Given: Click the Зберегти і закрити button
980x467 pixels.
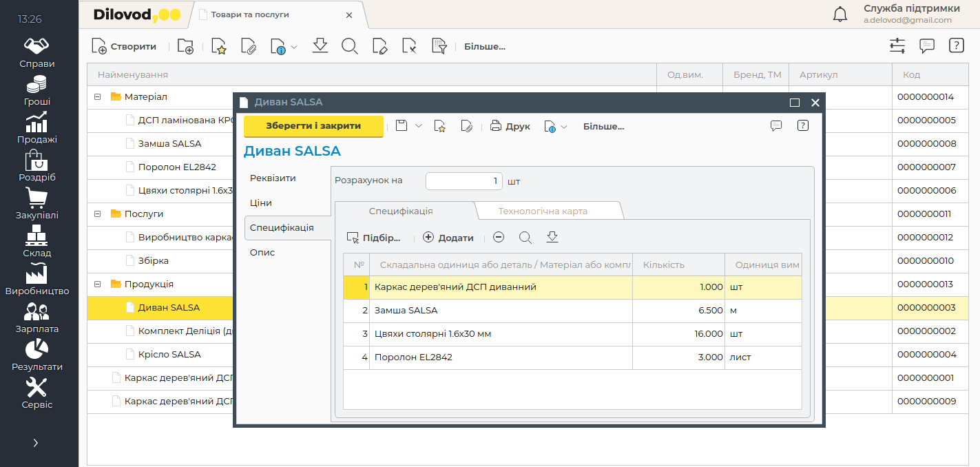Looking at the screenshot, I should pos(313,126).
